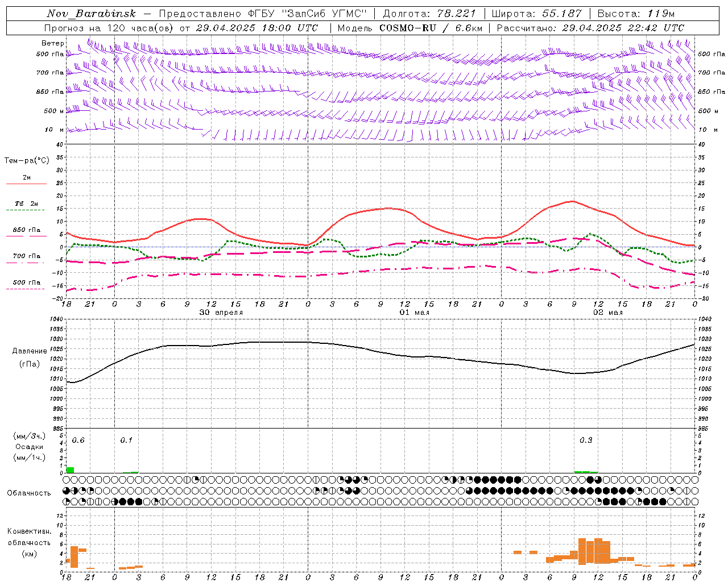Viewport: 728px width, 582px height.
Task: Click precipitation amount "0.3"
Action: click(x=586, y=440)
